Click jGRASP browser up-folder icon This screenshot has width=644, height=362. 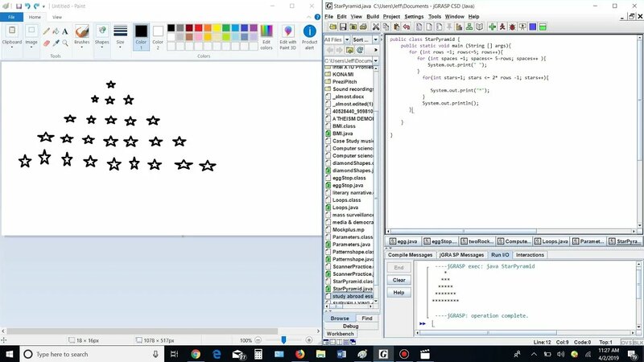tap(349, 50)
